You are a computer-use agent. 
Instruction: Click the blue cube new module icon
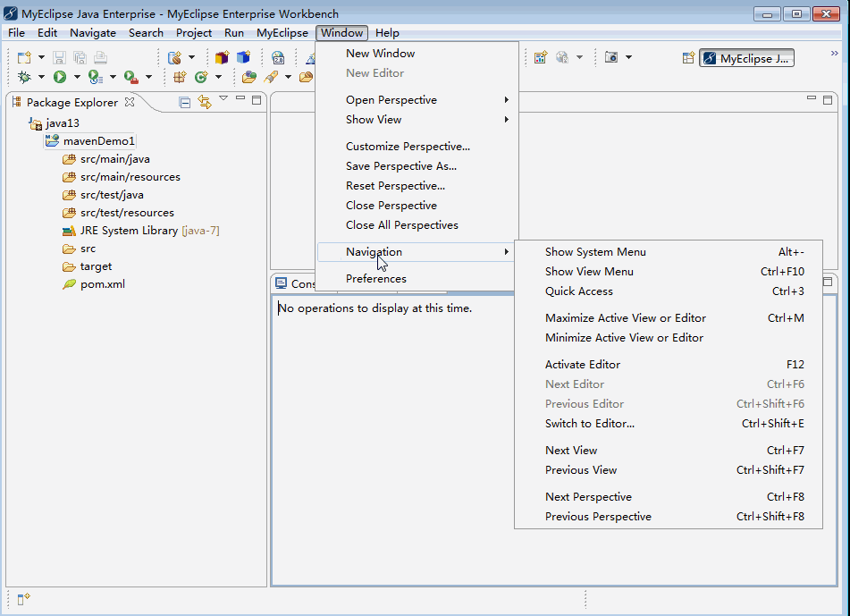tap(243, 57)
